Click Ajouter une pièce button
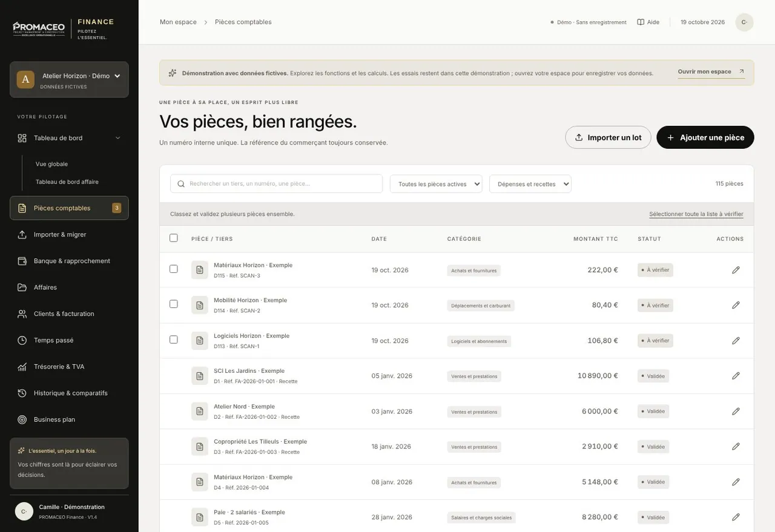The image size is (775, 532). 705,137
